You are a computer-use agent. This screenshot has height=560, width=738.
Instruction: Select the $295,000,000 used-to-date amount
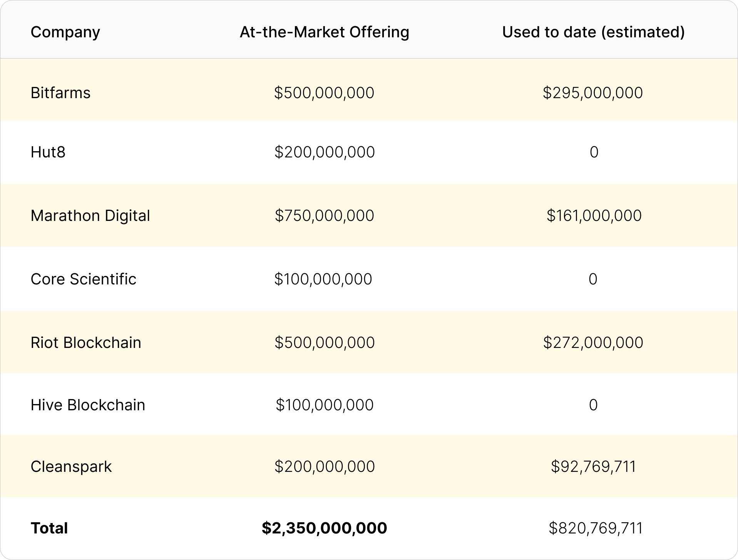592,92
